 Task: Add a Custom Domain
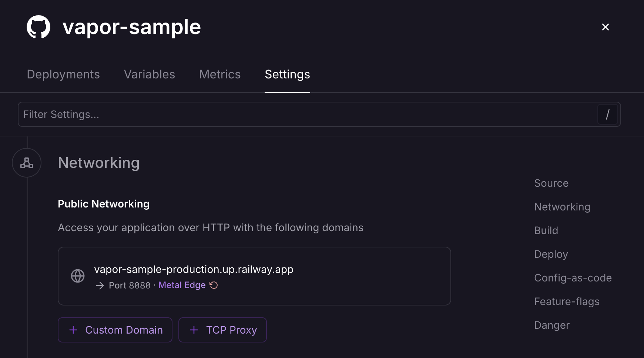[115, 330]
